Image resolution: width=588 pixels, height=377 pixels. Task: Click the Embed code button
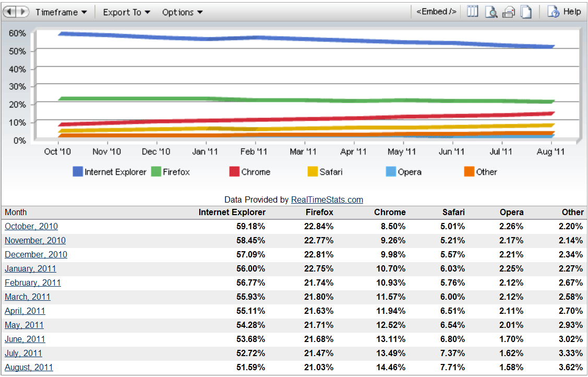click(x=436, y=11)
